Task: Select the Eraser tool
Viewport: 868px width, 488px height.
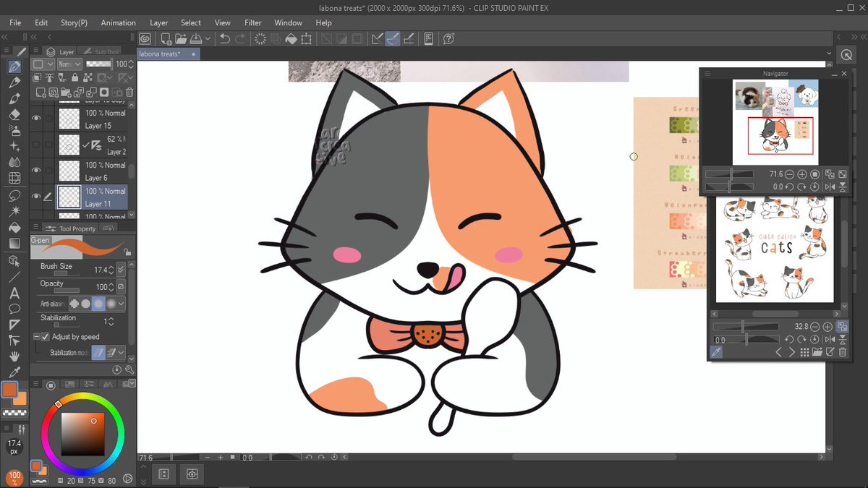Action: click(14, 114)
